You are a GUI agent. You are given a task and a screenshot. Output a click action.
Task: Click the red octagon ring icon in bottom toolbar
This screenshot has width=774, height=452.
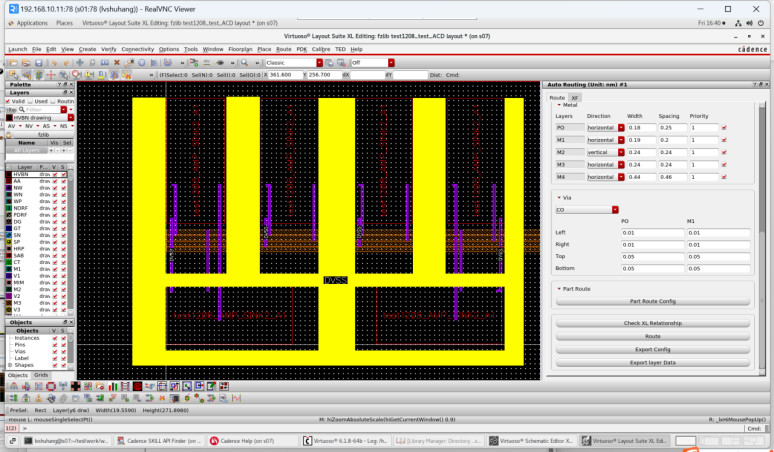point(51,386)
